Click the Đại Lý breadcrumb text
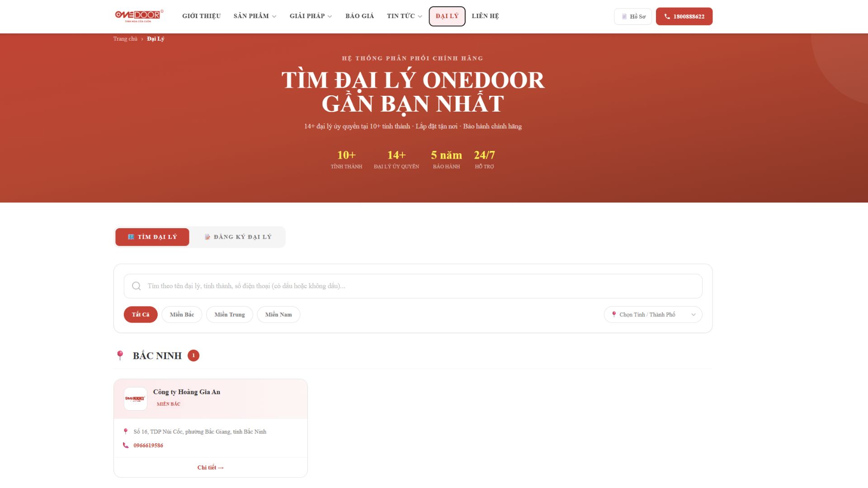This screenshot has height=488, width=868. tap(156, 39)
